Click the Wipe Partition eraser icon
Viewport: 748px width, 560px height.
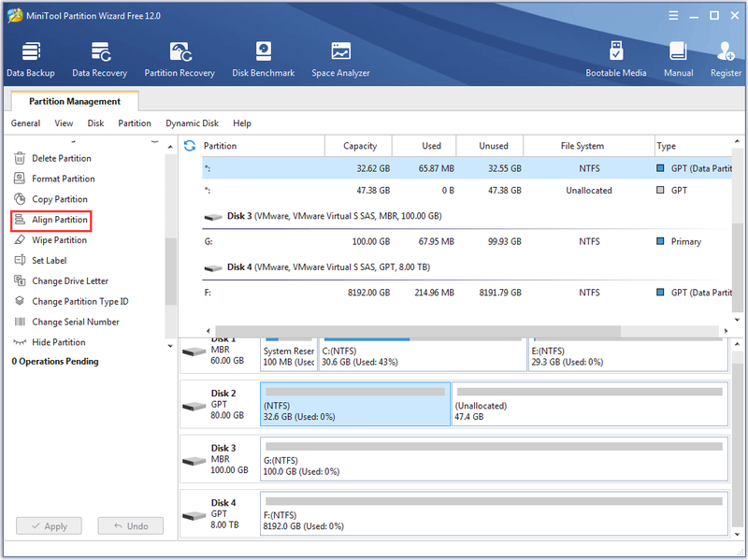[x=20, y=240]
